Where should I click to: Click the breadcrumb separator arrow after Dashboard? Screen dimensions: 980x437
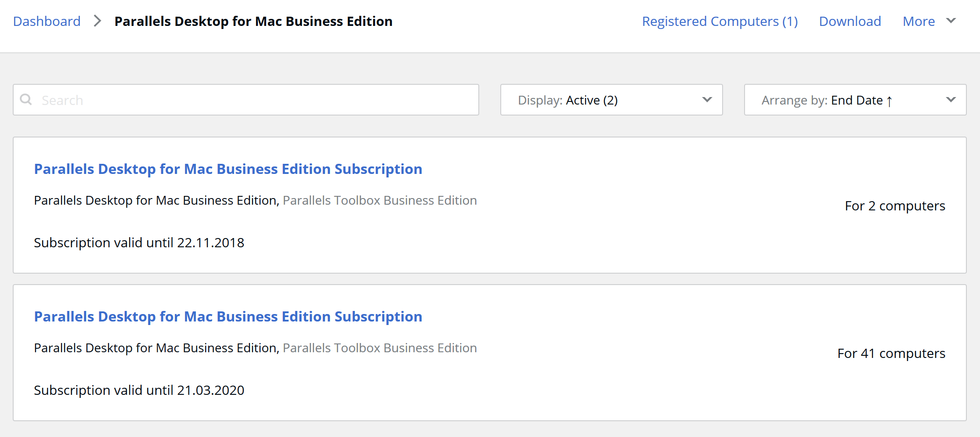point(98,21)
